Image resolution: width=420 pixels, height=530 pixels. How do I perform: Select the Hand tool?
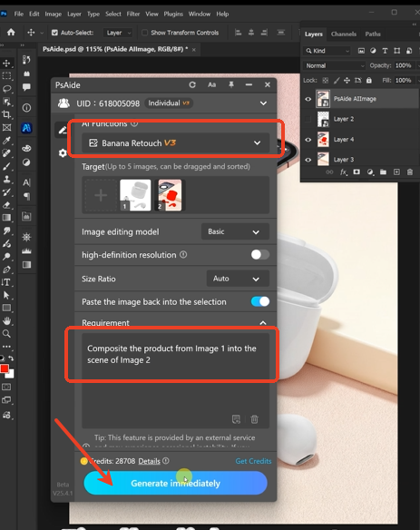tap(6, 320)
